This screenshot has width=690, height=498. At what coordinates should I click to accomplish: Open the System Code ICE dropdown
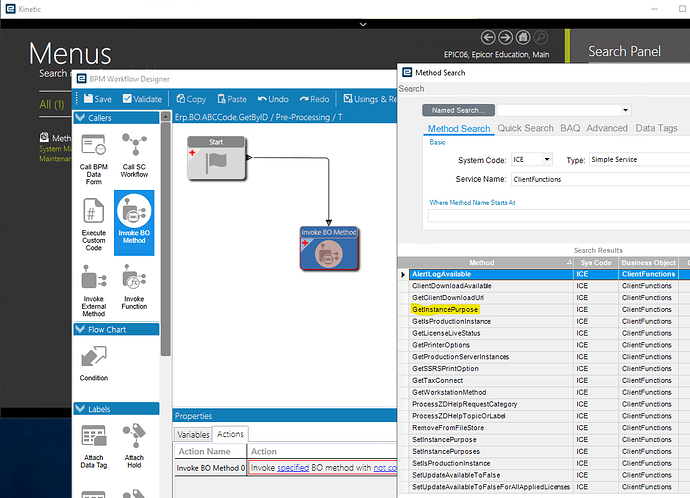click(x=547, y=159)
